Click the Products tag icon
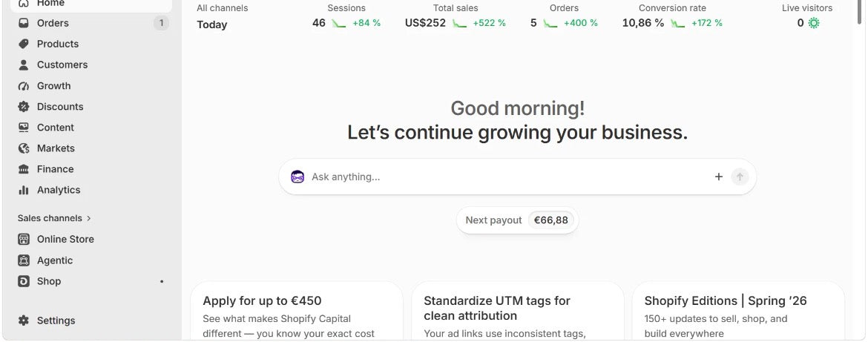The height and width of the screenshot is (342, 868). 23,44
